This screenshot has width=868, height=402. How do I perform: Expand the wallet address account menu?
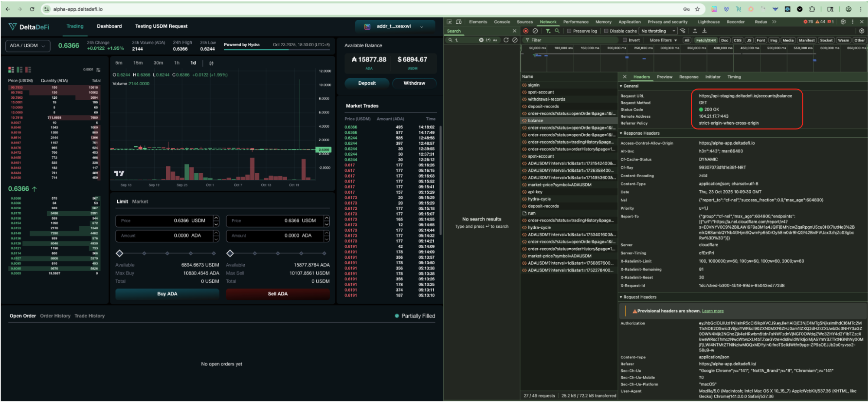pos(396,26)
